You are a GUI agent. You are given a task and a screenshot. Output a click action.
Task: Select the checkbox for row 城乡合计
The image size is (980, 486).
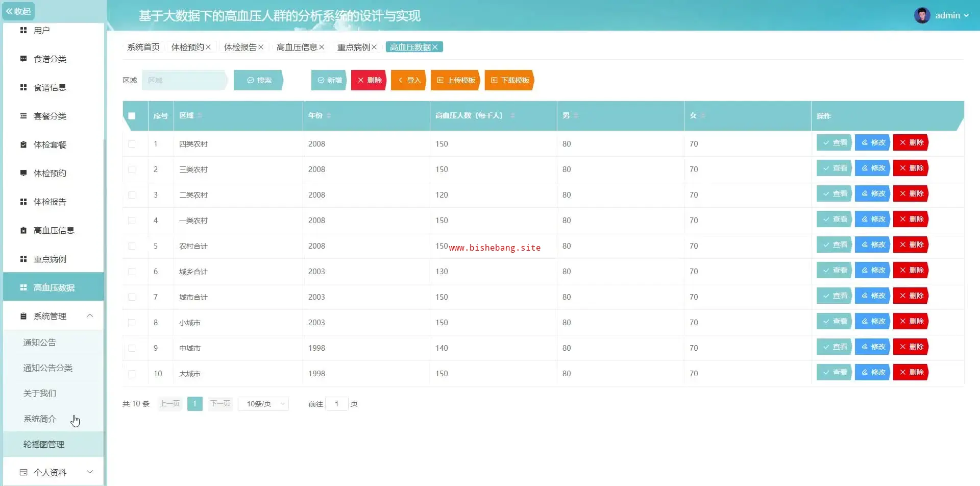132,272
